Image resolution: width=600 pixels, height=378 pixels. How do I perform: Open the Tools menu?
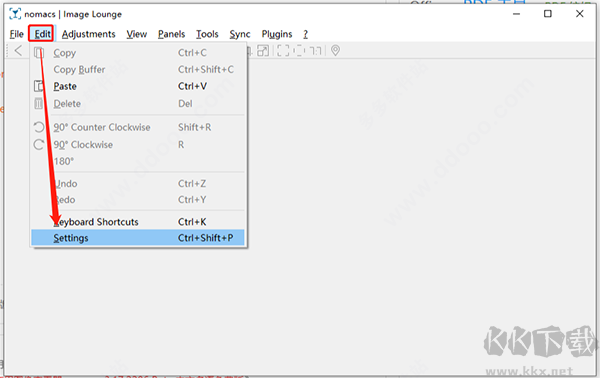[x=207, y=34]
